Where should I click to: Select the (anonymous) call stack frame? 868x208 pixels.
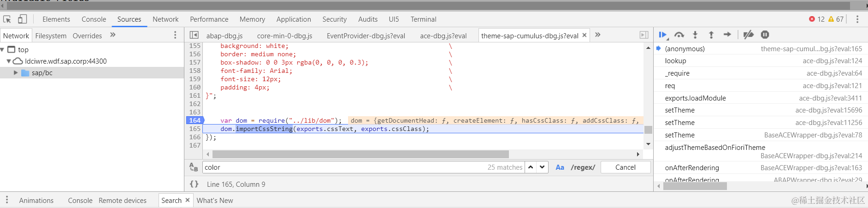[x=761, y=48]
